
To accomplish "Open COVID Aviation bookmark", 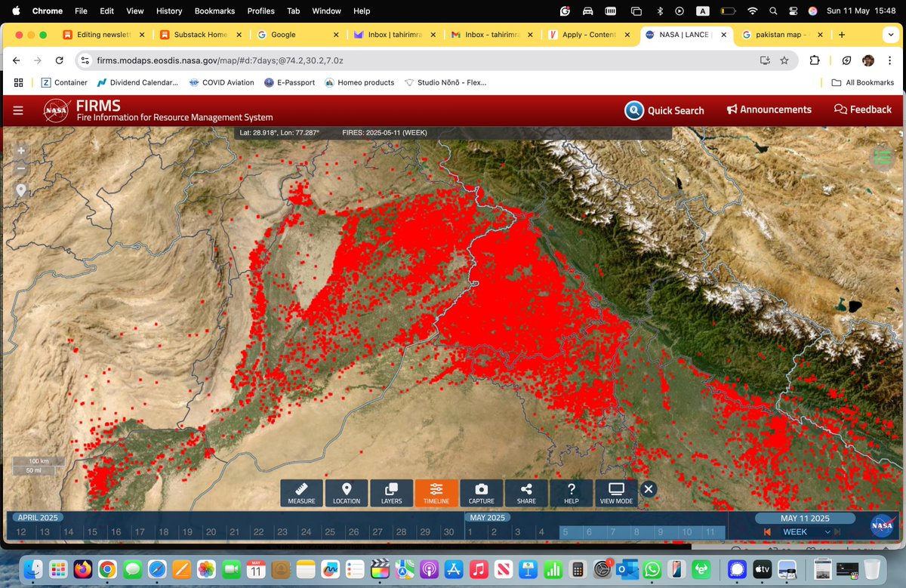I will pyautogui.click(x=221, y=82).
